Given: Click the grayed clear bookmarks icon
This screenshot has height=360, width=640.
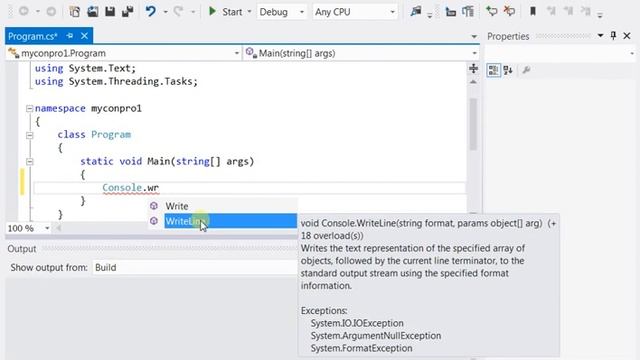Looking at the screenshot, I should [x=586, y=11].
